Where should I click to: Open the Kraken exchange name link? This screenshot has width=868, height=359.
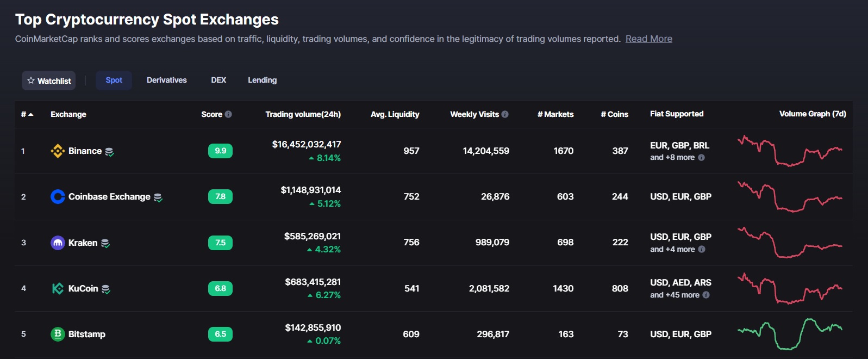(x=83, y=243)
